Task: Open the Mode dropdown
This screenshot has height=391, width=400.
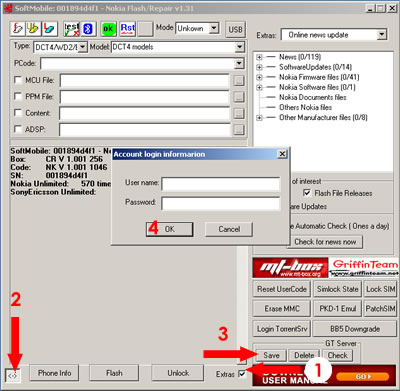Action: pos(214,28)
